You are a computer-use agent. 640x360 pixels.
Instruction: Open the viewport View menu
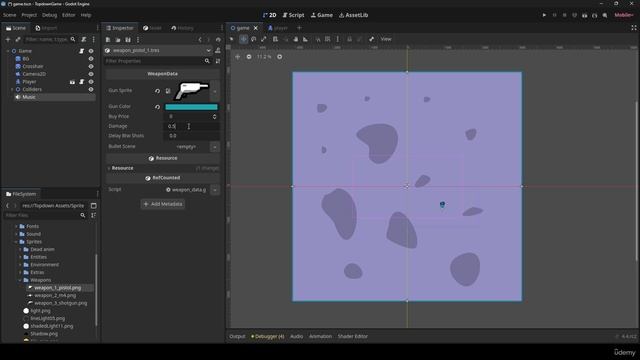[x=386, y=39]
